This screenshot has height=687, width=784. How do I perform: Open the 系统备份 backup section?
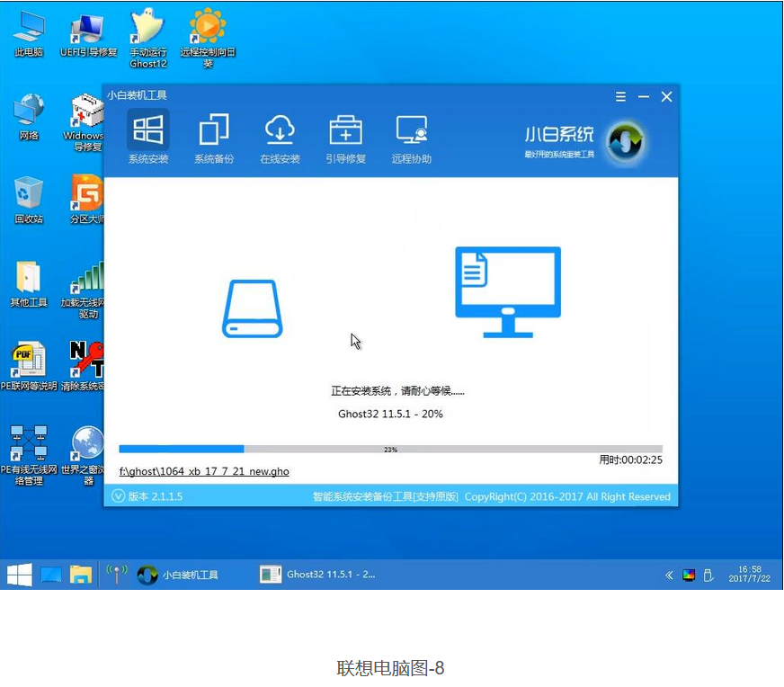[214, 137]
